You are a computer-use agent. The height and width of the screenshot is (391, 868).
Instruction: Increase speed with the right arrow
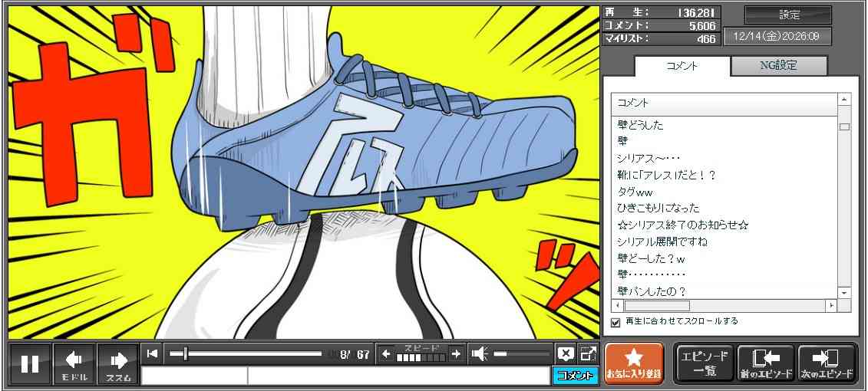coord(456,353)
